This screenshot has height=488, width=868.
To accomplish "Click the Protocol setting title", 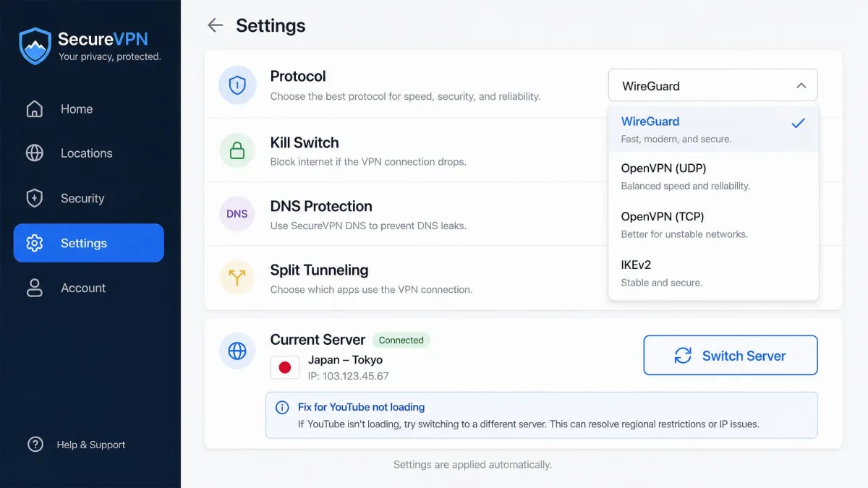I will 298,76.
